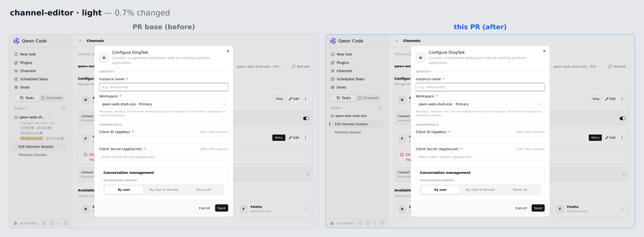Close the Configure DingTalk dialog in the before panel
Screen dimensions: 644x237
coord(228,51)
